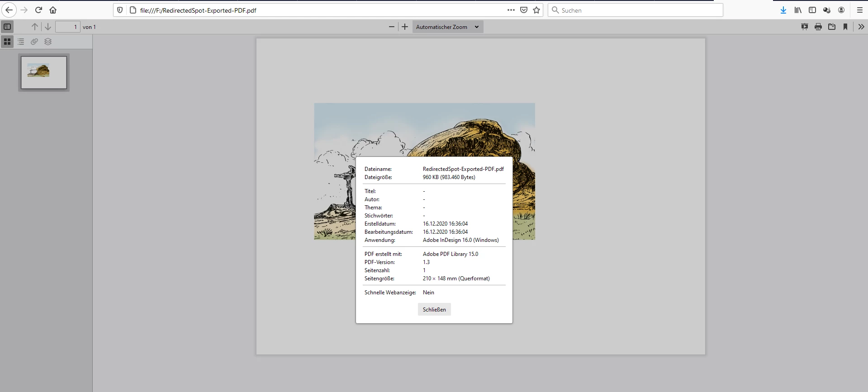868x392 pixels.
Task: Go to previous PDF page
Action: click(x=35, y=27)
